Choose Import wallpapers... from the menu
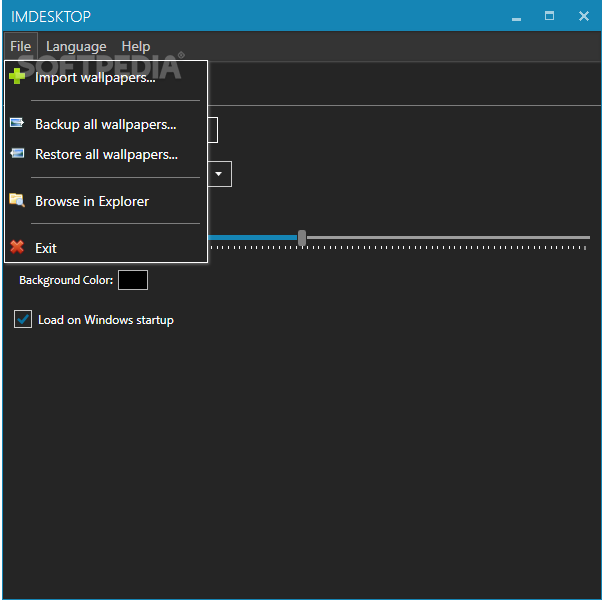 (x=106, y=77)
